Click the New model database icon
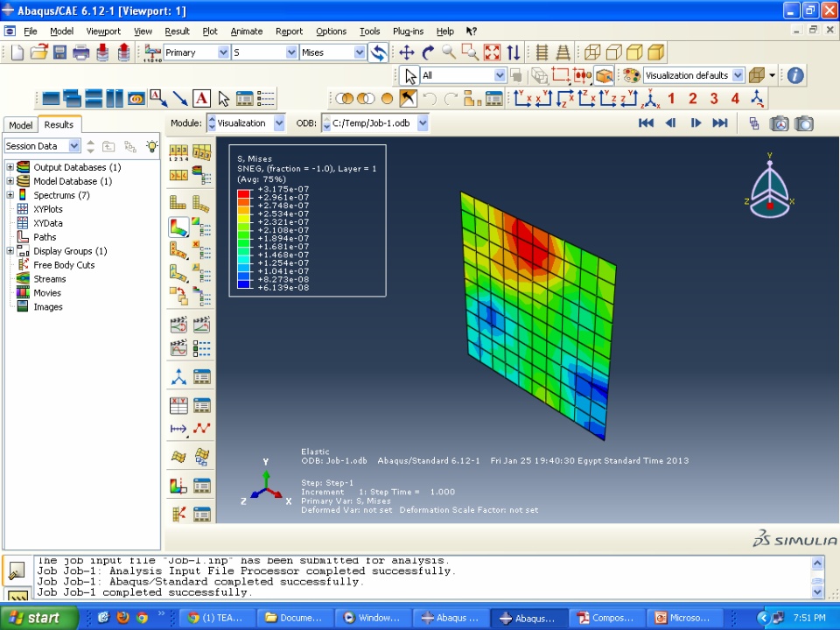840x630 pixels. pos(17,52)
